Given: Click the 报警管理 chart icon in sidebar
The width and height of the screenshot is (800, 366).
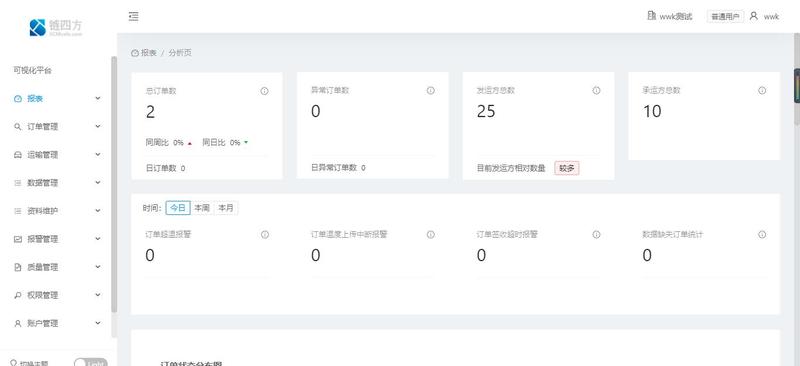Looking at the screenshot, I should coord(18,239).
